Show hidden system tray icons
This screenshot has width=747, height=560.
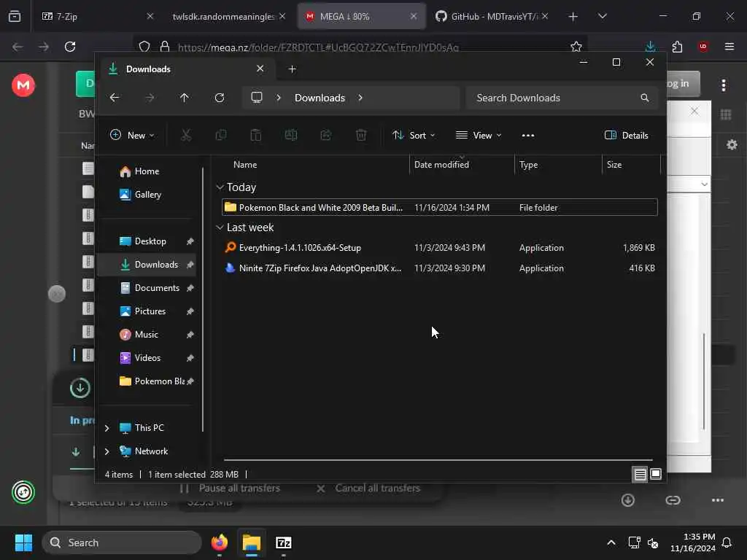tap(611, 542)
